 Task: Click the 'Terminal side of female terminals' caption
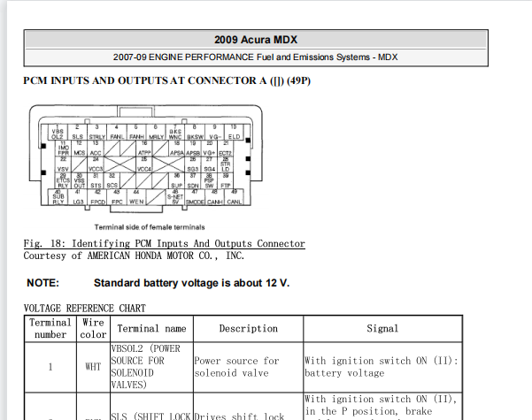tap(150, 227)
